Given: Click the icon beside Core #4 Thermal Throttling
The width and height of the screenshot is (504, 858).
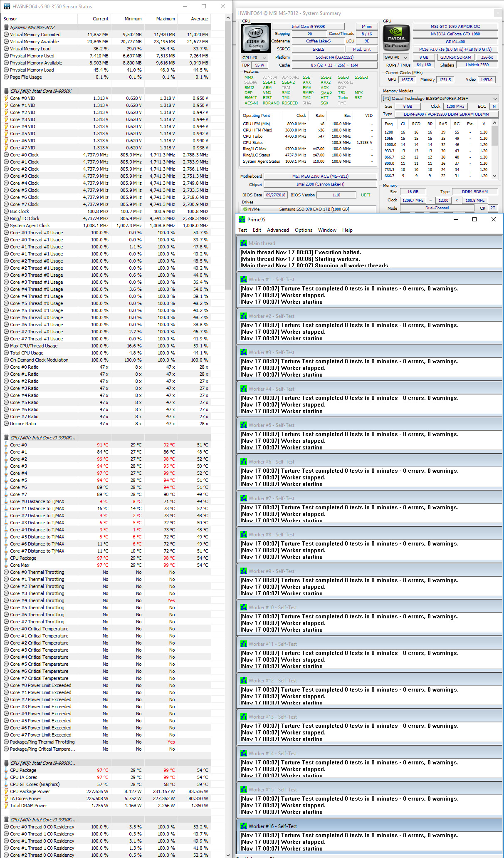Looking at the screenshot, I should pos(6,600).
